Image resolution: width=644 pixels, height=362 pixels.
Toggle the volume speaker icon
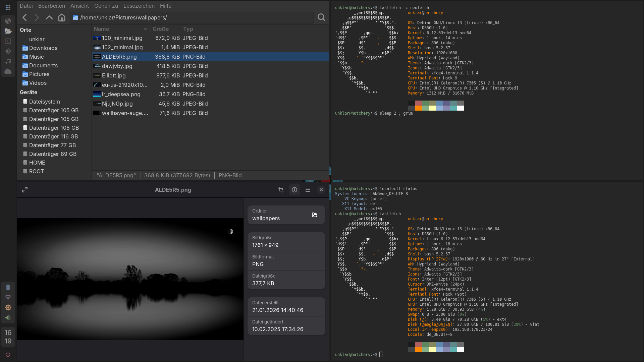8,317
